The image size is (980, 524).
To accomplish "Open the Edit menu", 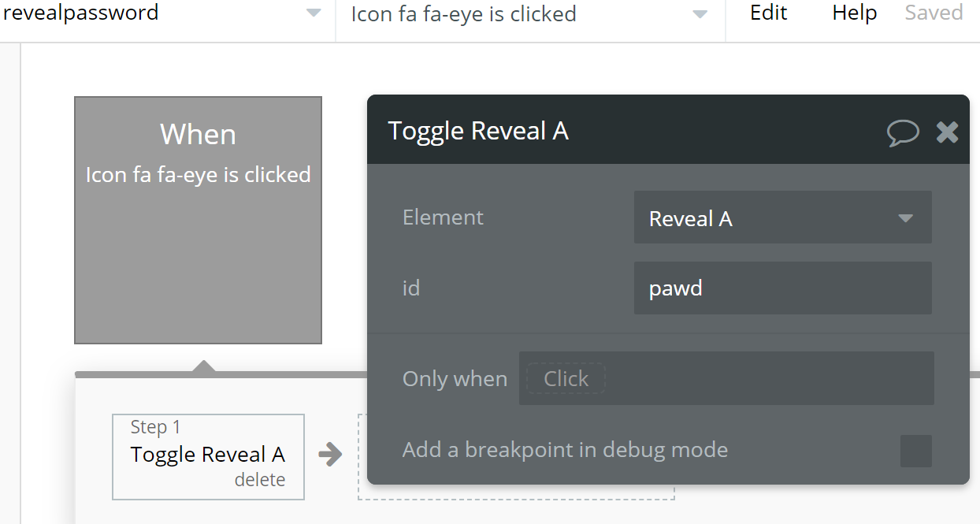I will click(x=768, y=13).
